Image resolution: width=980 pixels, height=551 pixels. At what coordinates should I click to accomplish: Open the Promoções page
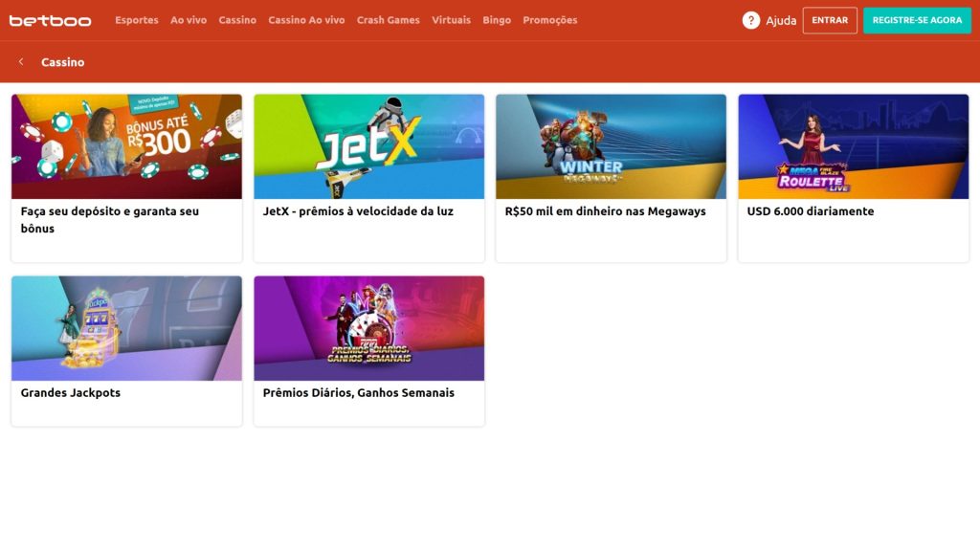550,20
